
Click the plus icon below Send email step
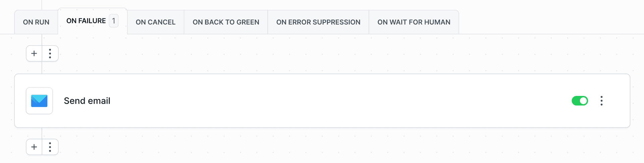(34, 147)
